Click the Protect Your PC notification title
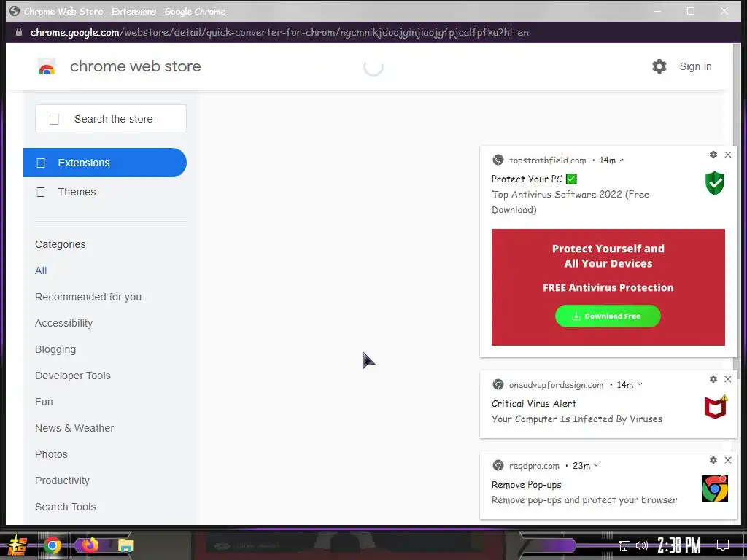 click(534, 179)
